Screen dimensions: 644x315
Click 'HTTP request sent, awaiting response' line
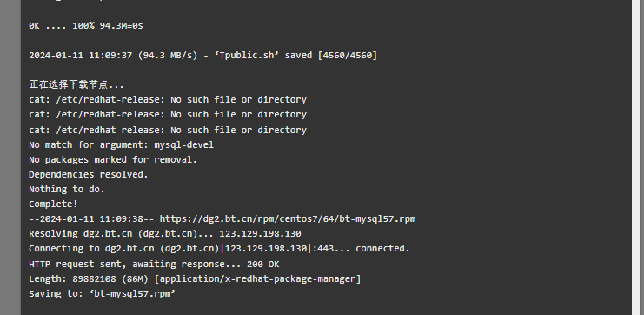click(x=154, y=264)
